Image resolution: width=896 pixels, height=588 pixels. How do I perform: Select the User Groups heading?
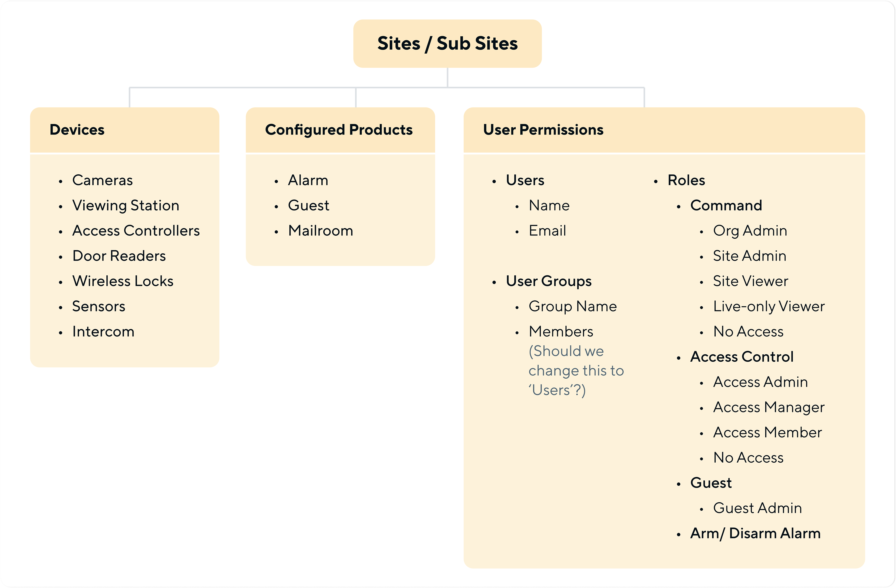(549, 281)
